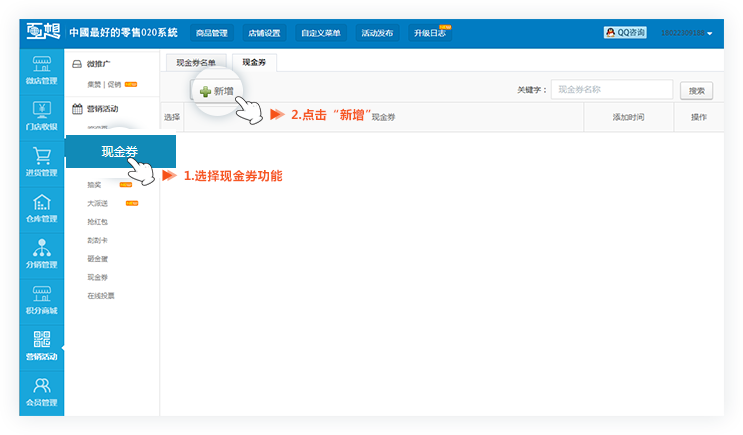The image size is (743, 435).
Task: Switch to the 现金券名单 tab
Action: point(197,63)
